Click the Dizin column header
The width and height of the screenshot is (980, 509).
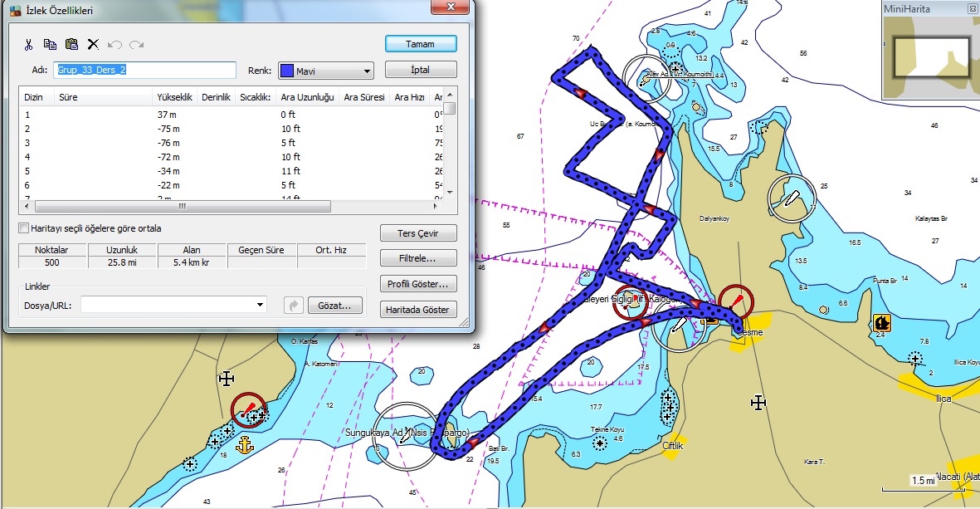(37, 97)
